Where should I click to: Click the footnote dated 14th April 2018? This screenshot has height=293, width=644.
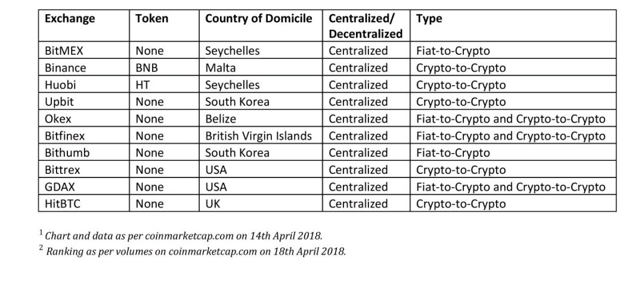pos(184,236)
